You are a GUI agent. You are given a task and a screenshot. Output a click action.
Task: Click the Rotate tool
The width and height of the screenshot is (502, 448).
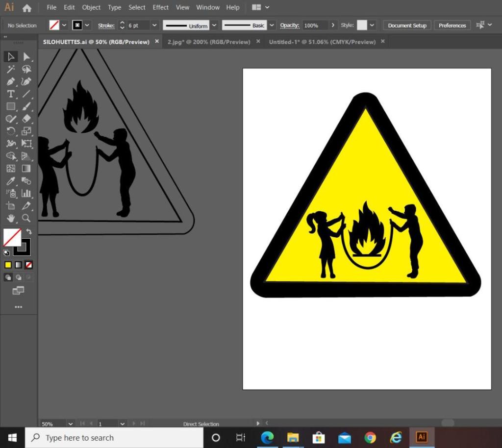tap(10, 131)
